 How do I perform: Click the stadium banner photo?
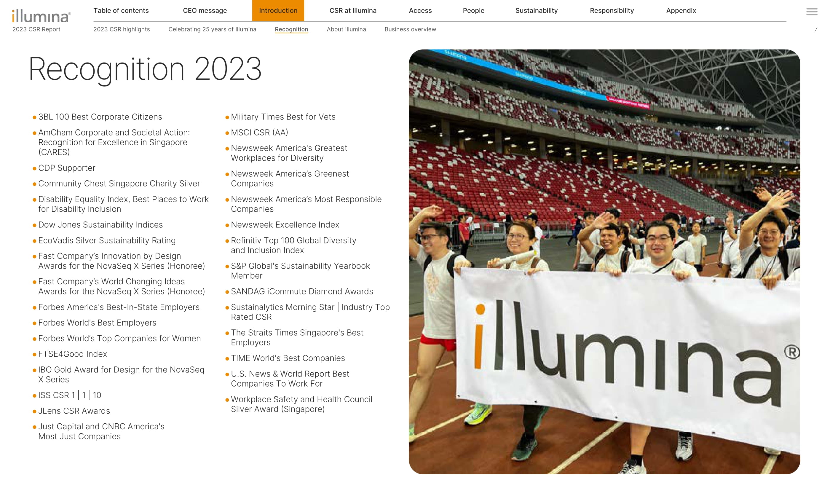(x=604, y=261)
